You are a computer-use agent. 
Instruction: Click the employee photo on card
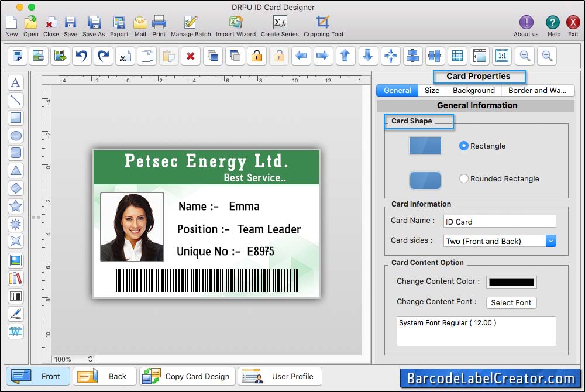(132, 227)
